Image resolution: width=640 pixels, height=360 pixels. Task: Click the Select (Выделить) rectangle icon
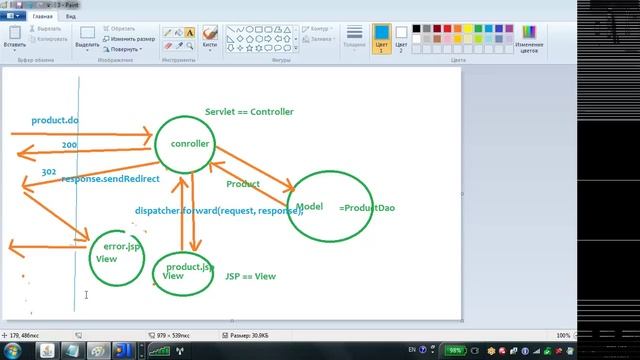click(87, 33)
